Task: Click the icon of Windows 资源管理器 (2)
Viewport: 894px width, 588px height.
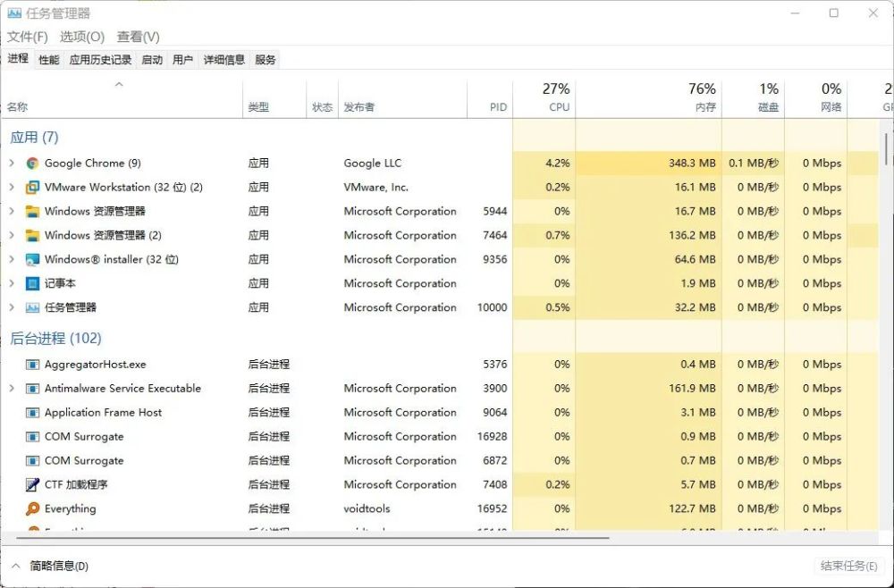Action: click(32, 235)
